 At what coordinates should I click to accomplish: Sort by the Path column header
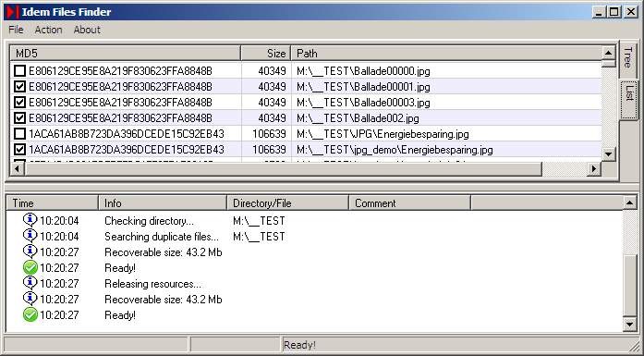(x=446, y=54)
